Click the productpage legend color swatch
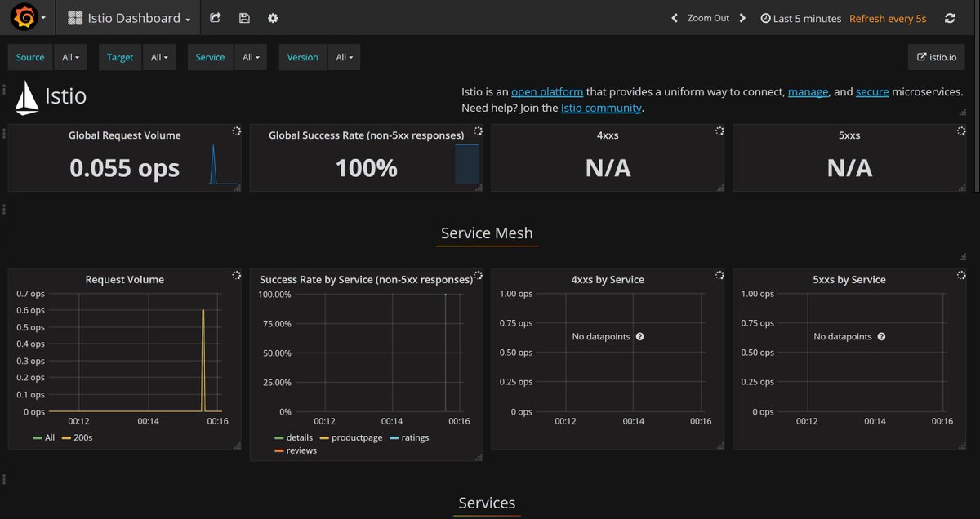The height and width of the screenshot is (519, 980). [326, 437]
